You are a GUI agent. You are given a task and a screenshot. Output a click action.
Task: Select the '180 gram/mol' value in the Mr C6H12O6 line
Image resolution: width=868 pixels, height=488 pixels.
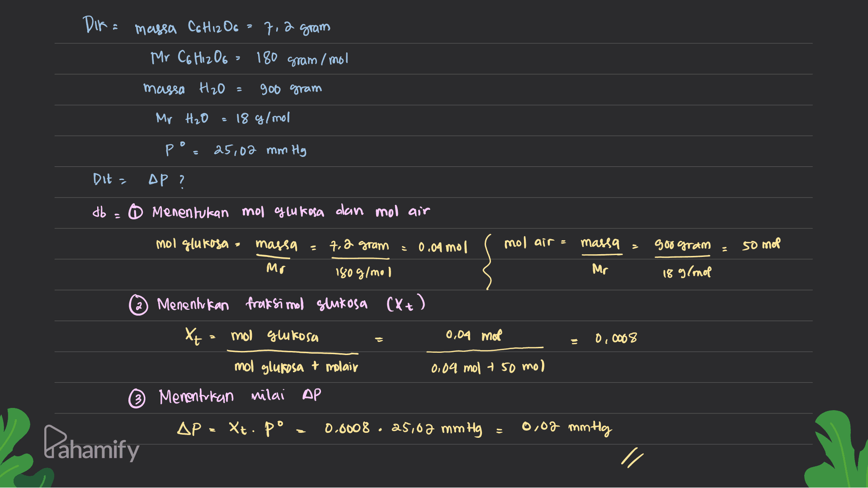[x=302, y=59]
